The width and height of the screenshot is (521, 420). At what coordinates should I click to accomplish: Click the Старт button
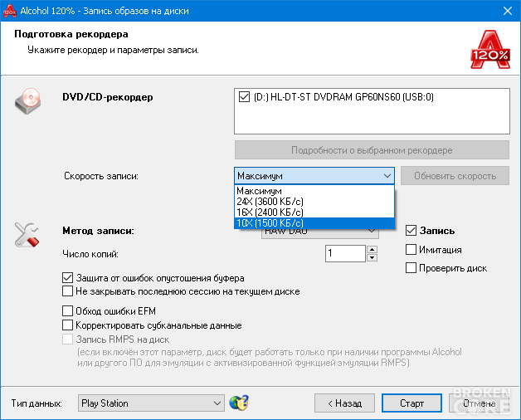[411, 403]
